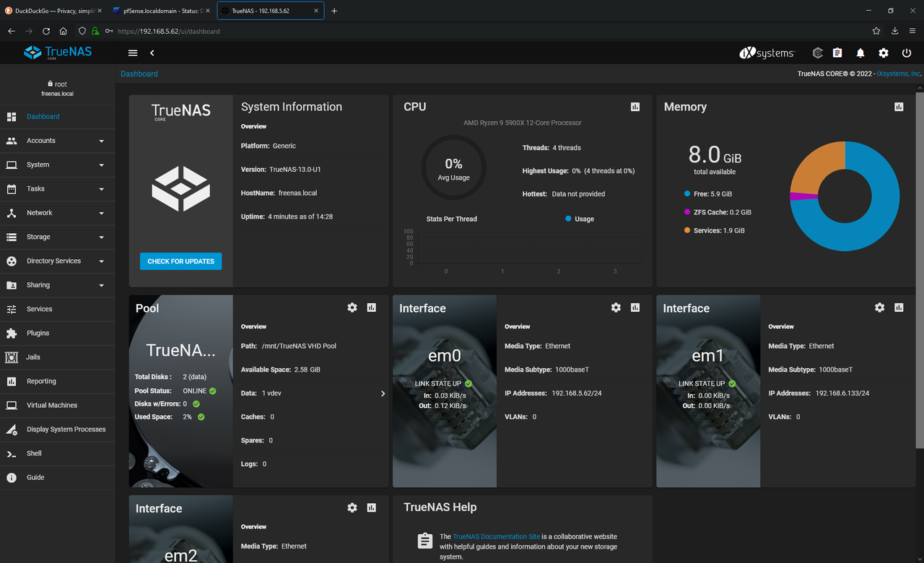Open the Reporting menu item
The width and height of the screenshot is (924, 563).
58,381
